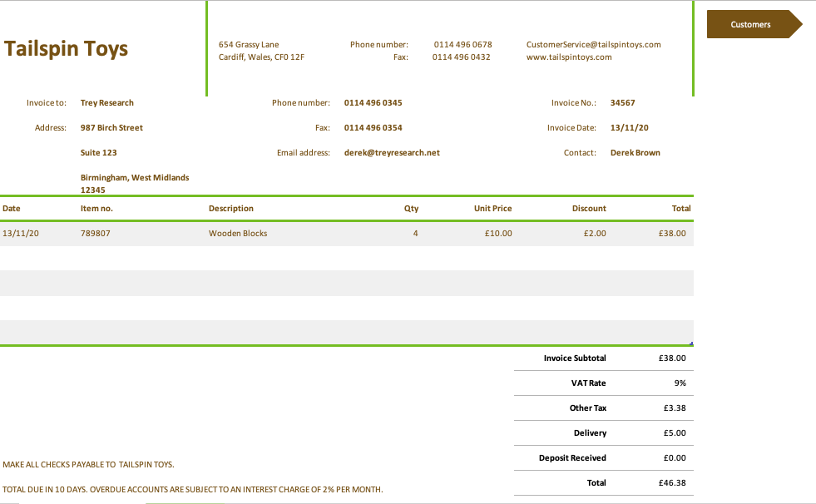Click the Total column header in the items table
Screen dimensions: 816x504
[681, 209]
